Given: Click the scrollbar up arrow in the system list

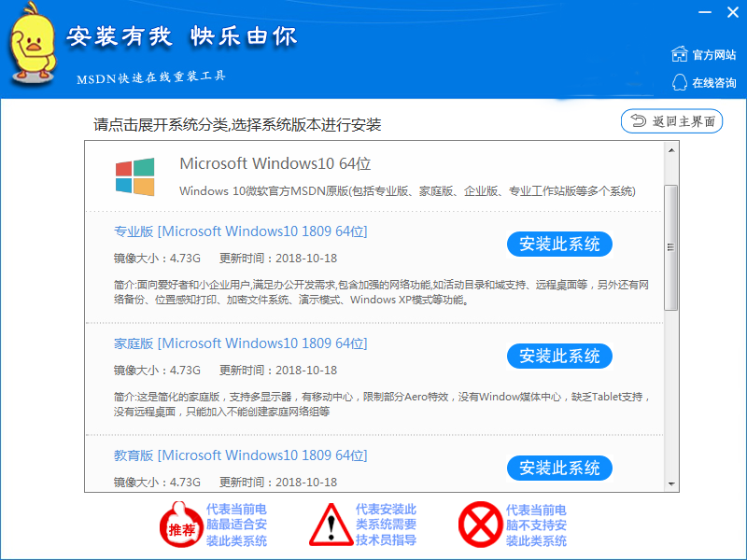Looking at the screenshot, I should pyautogui.click(x=671, y=150).
